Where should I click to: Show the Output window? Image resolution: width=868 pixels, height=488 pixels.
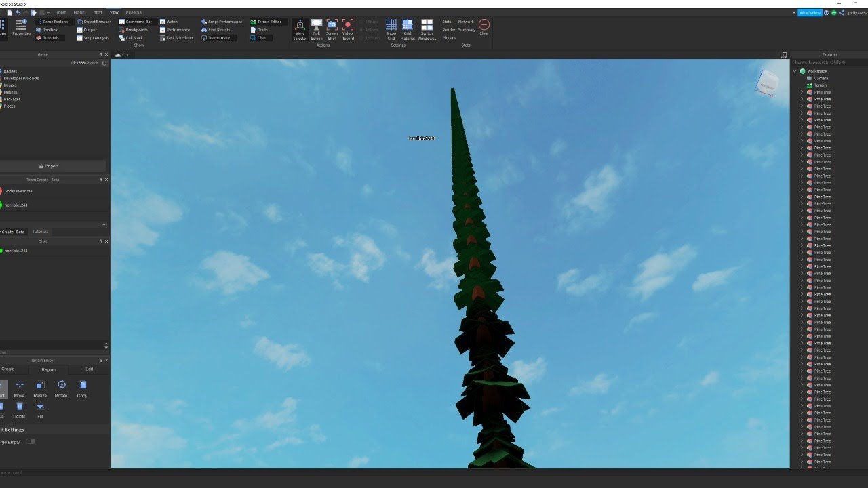coord(87,30)
